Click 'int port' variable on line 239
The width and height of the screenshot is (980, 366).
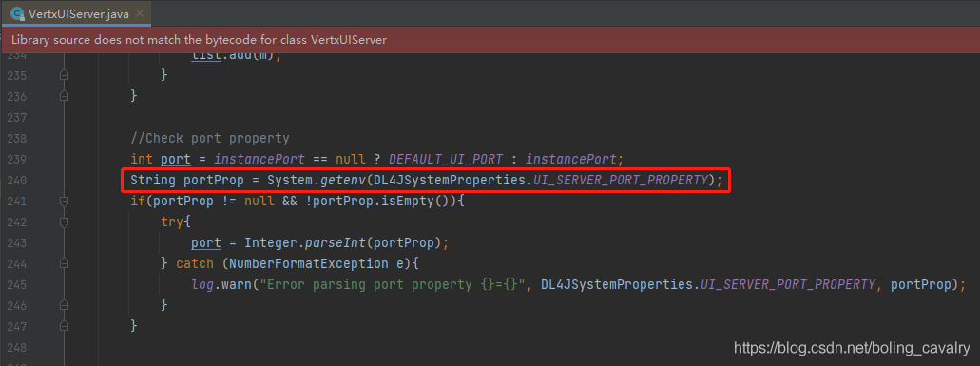[x=160, y=160]
